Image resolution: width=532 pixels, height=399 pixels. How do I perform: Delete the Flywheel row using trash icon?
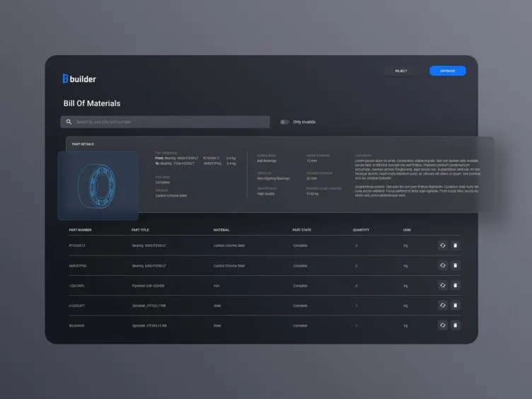click(x=456, y=285)
